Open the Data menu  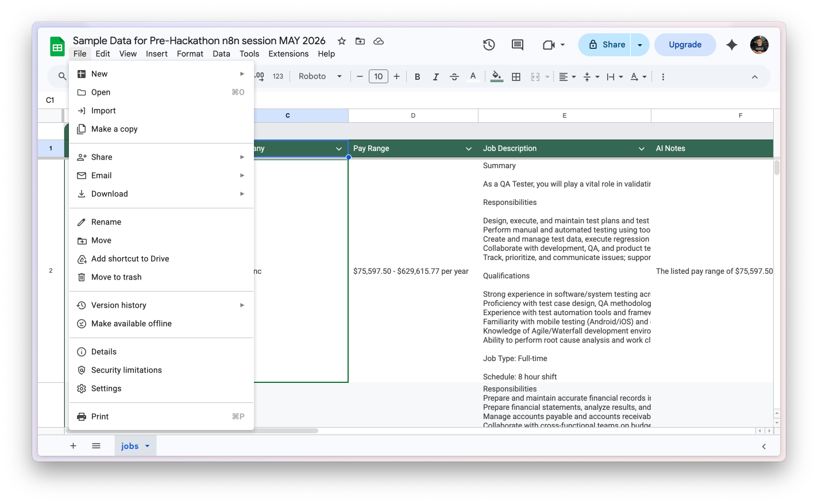(x=221, y=54)
